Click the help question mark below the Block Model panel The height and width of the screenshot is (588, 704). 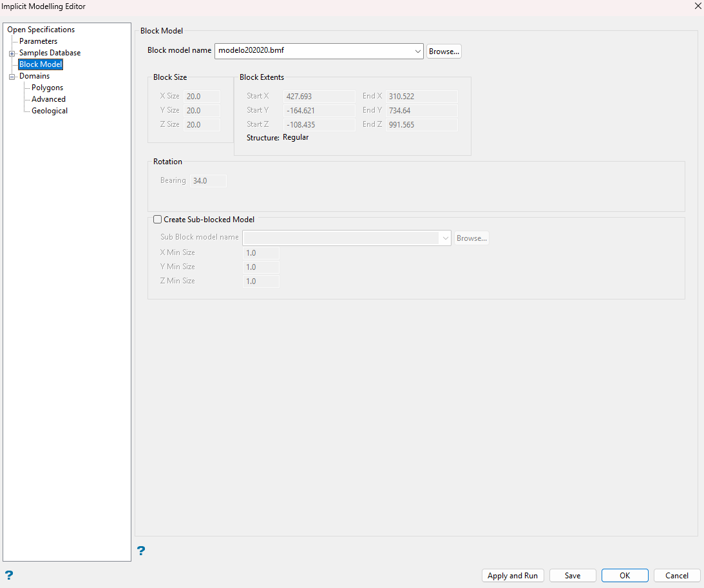coord(141,551)
